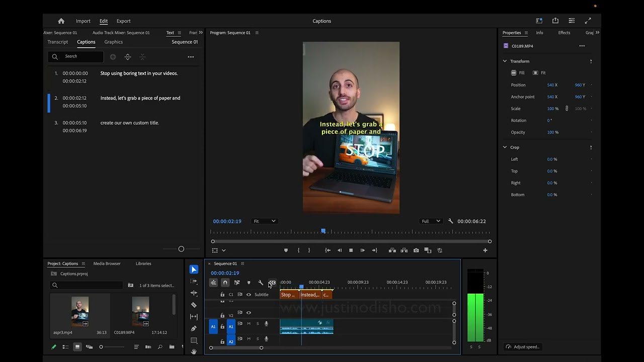Solo audio track A1
The width and height of the screenshot is (644, 362).
tap(258, 324)
